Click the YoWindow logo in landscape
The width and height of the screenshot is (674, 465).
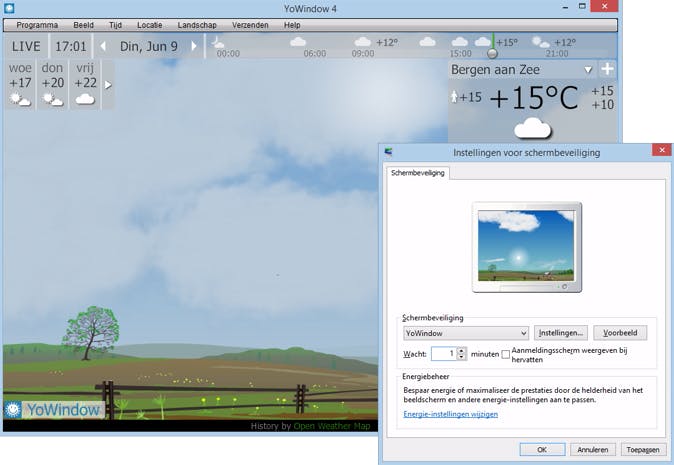tap(54, 410)
